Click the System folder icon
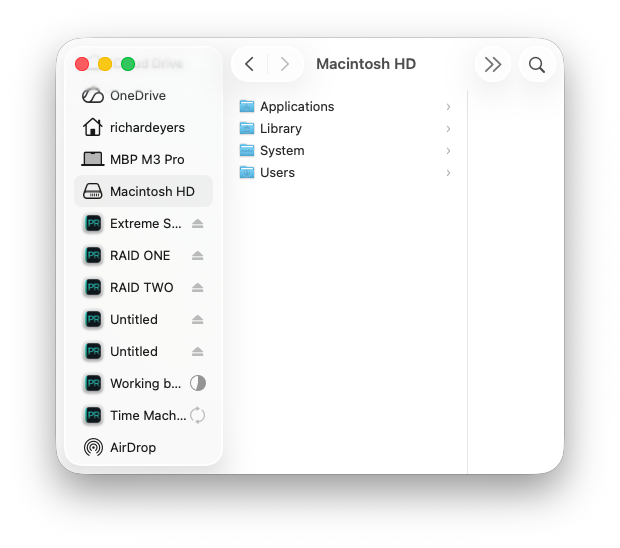 (x=247, y=151)
